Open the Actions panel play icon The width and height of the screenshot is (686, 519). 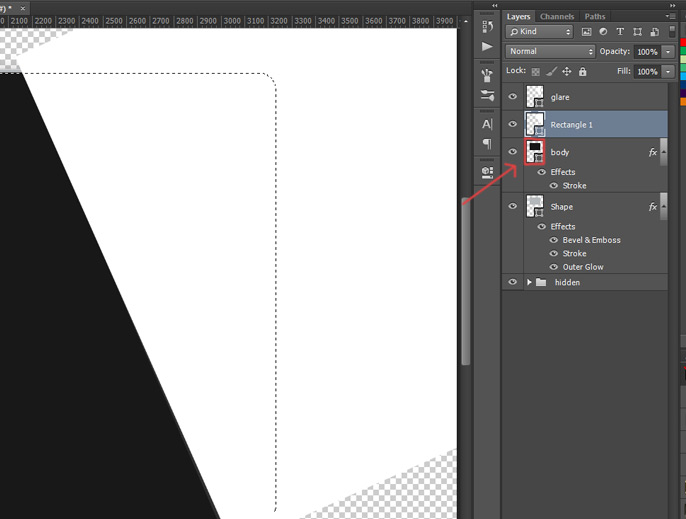[x=487, y=47]
